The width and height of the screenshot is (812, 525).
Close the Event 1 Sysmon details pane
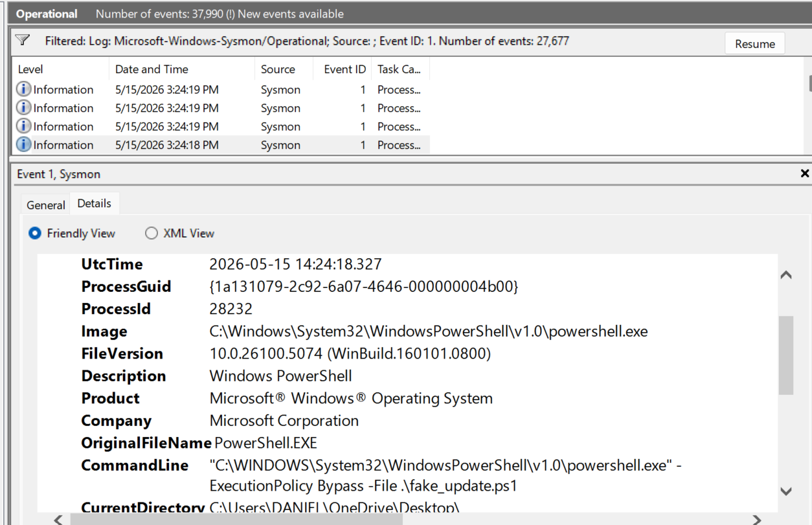[805, 173]
